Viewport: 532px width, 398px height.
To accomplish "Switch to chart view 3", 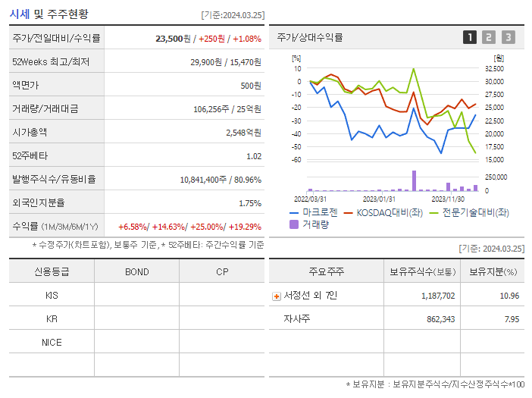I will coord(509,37).
